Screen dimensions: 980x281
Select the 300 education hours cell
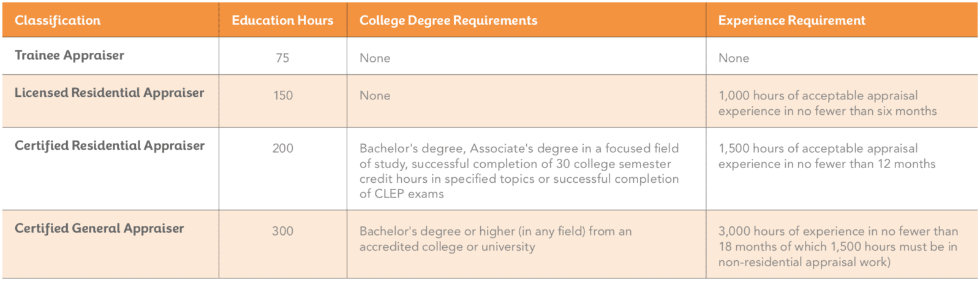[282, 231]
